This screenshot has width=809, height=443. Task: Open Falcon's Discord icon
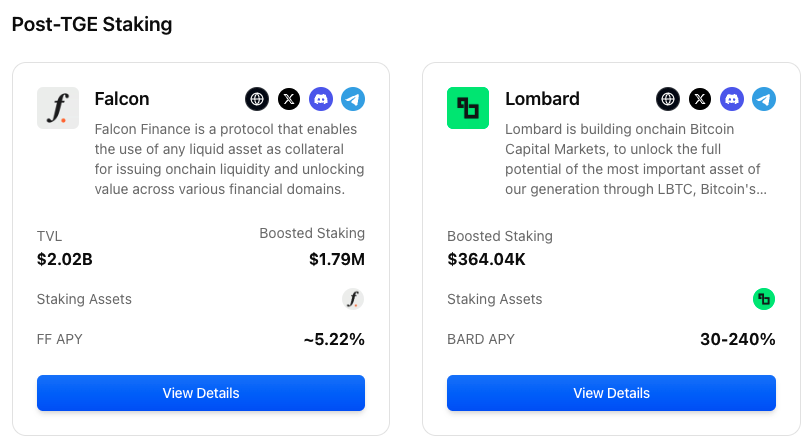tap(321, 99)
